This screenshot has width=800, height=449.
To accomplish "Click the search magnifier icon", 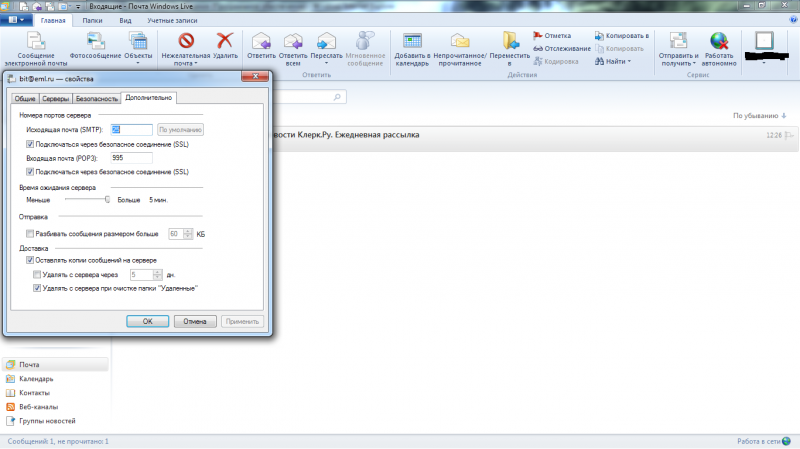I will click(337, 97).
